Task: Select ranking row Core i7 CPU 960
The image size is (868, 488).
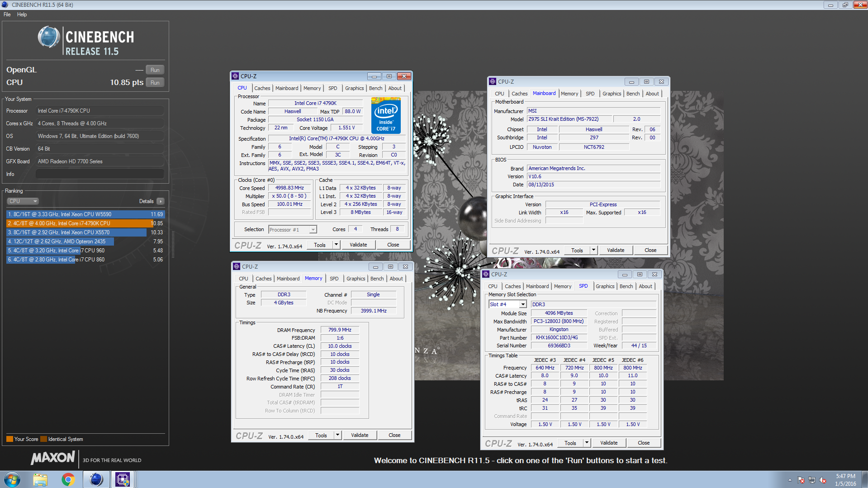Action: [x=85, y=251]
